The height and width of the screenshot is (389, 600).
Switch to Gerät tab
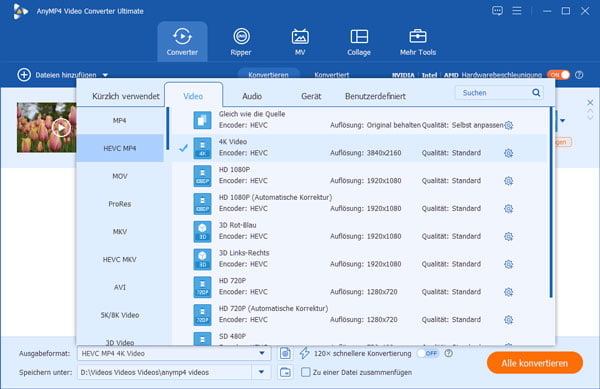pyautogui.click(x=311, y=96)
